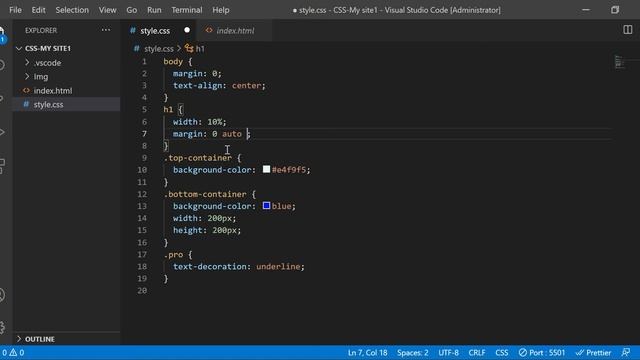Image resolution: width=640 pixels, height=360 pixels.
Task: Click the HTML file icon on index.html tab
Action: 209,30
